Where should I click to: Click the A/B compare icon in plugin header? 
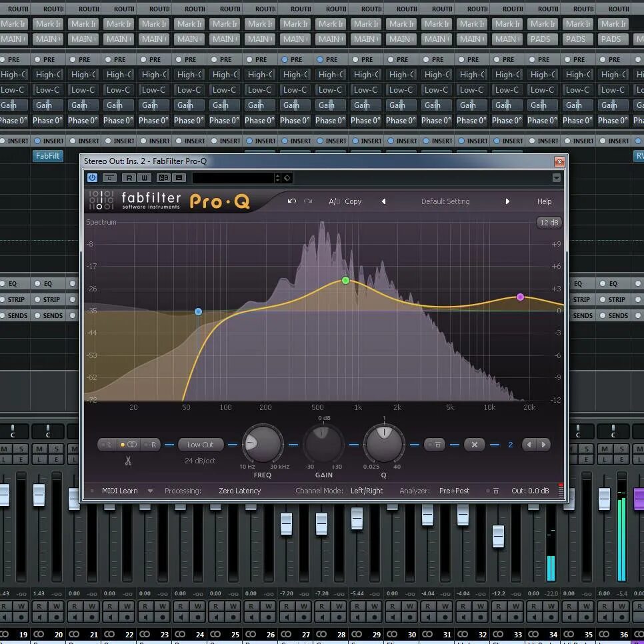coord(163,177)
